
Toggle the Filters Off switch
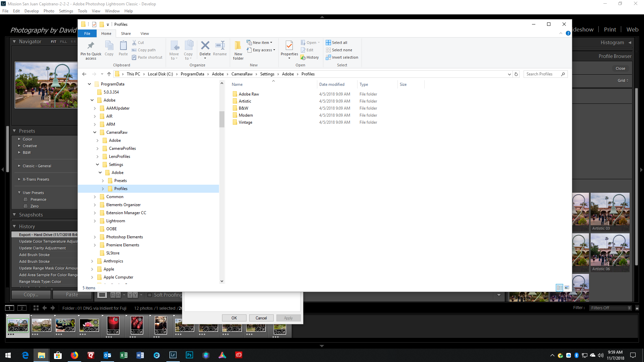point(637,308)
